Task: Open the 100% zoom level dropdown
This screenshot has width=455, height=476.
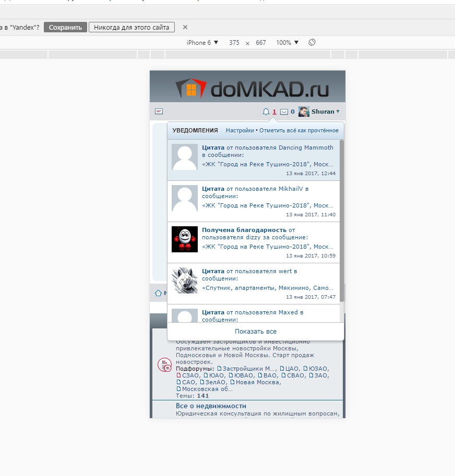Action: click(287, 43)
